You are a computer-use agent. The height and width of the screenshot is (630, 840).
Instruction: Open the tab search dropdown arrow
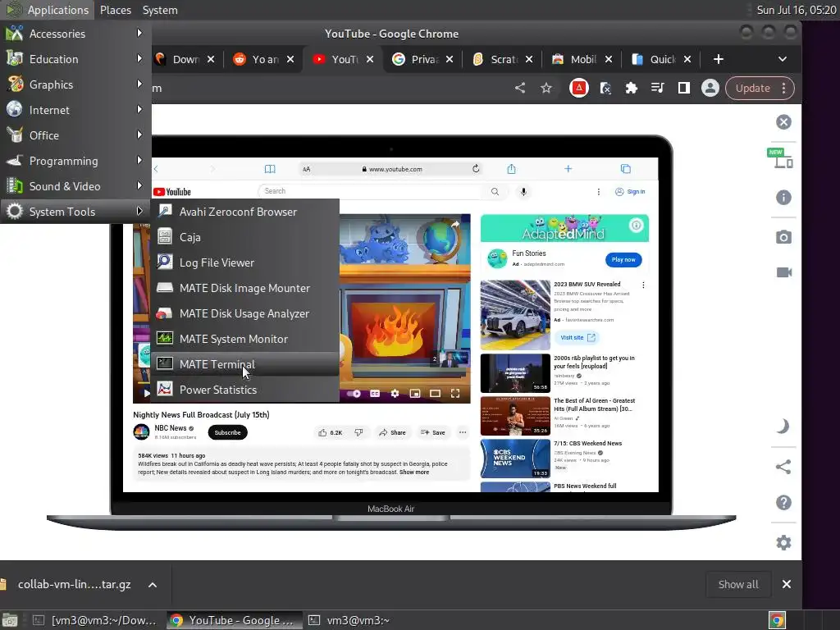pyautogui.click(x=782, y=59)
